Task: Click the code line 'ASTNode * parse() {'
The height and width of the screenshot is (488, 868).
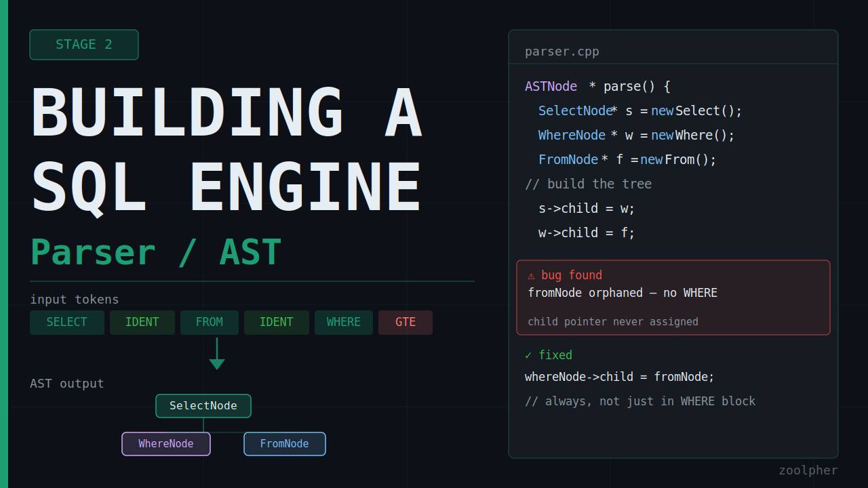Action: click(x=597, y=87)
